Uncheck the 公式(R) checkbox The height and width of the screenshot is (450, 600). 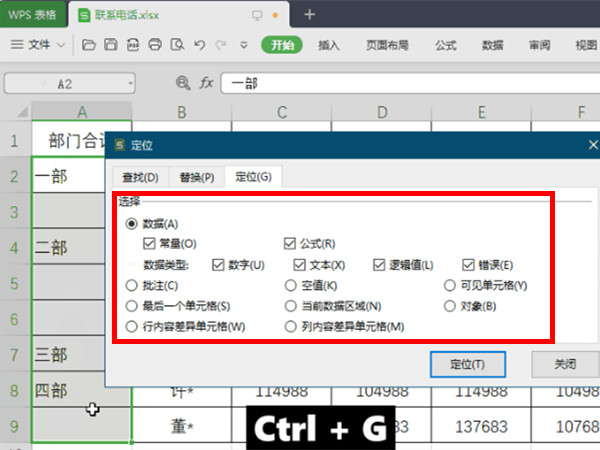[x=290, y=243]
